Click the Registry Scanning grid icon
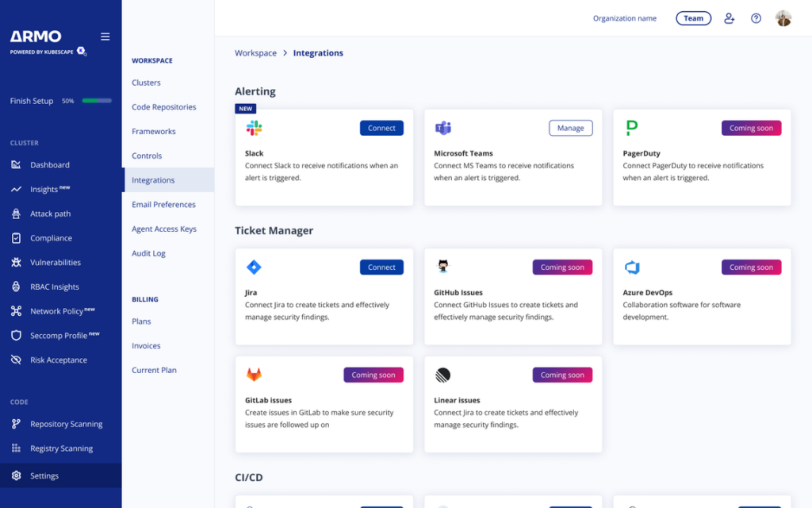The image size is (812, 508). coord(16,448)
